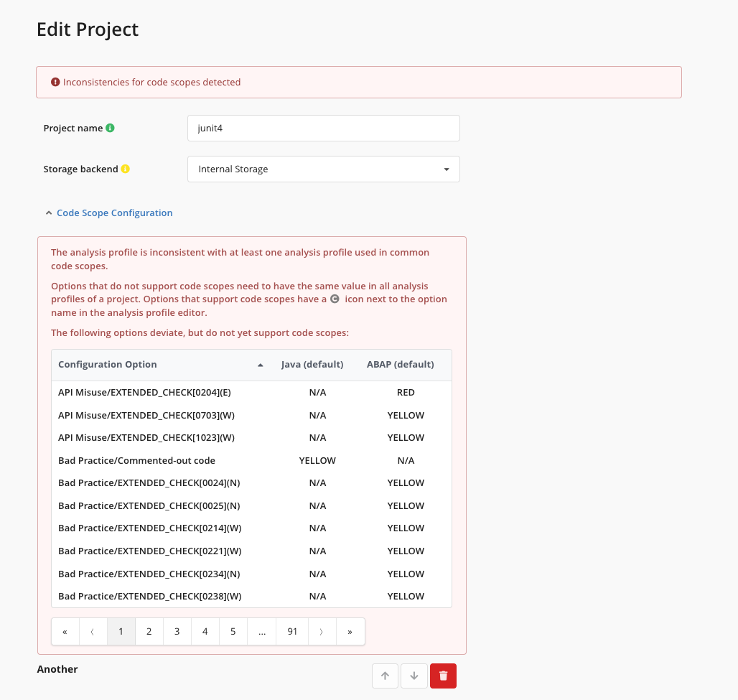The height and width of the screenshot is (700, 738).
Task: Jump to page 91 of the options table
Action: pyautogui.click(x=292, y=632)
